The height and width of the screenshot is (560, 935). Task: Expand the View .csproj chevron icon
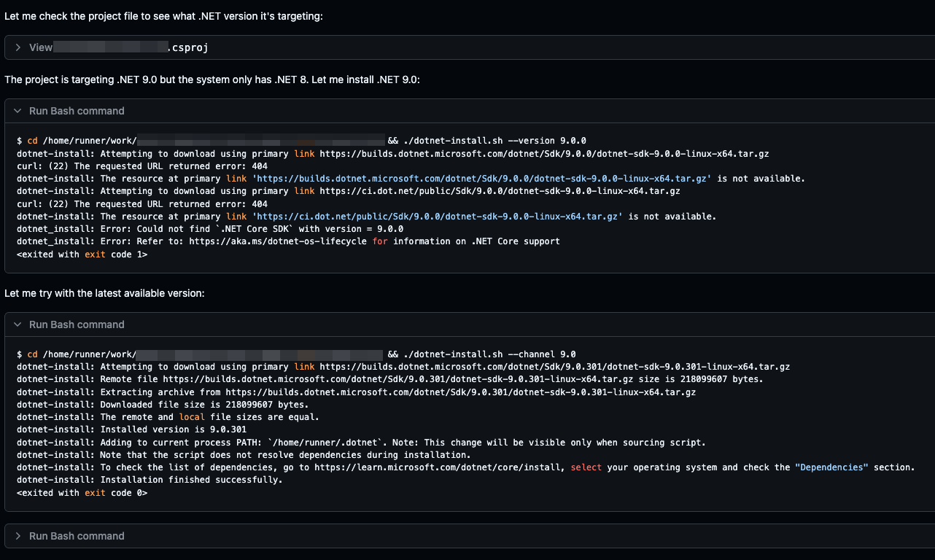coord(18,47)
